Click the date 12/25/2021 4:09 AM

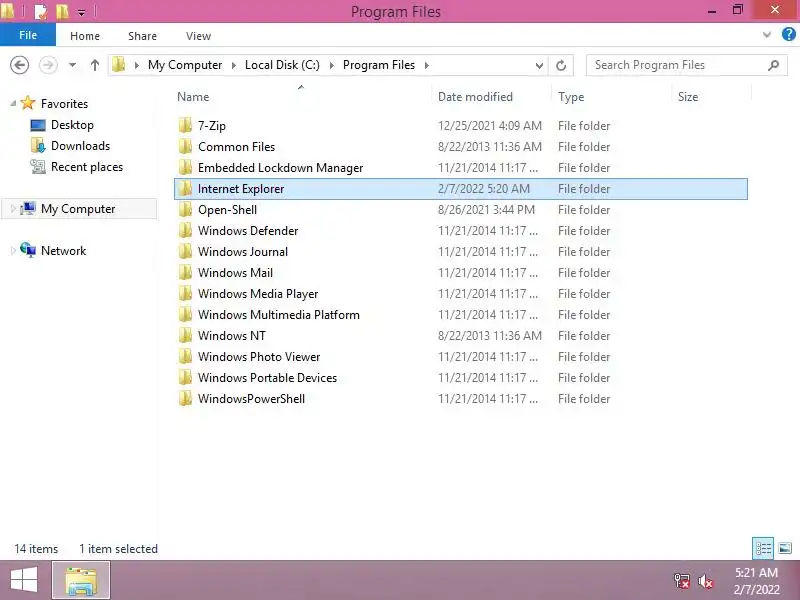489,126
